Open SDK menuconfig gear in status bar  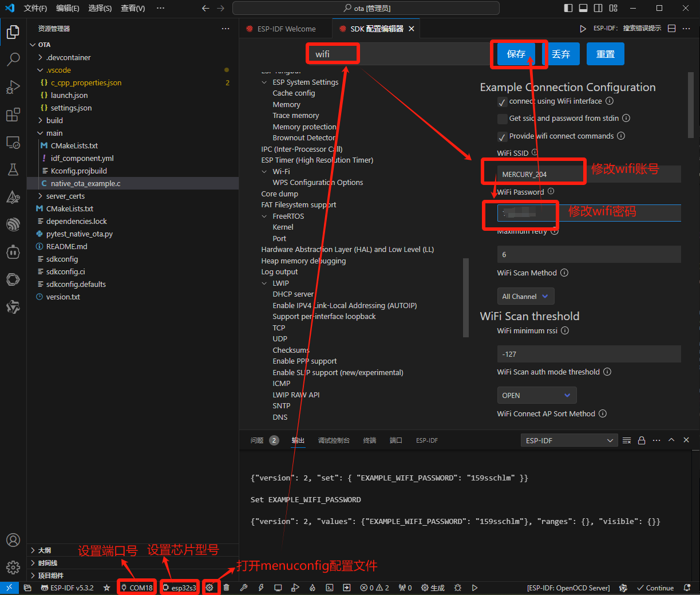(210, 588)
